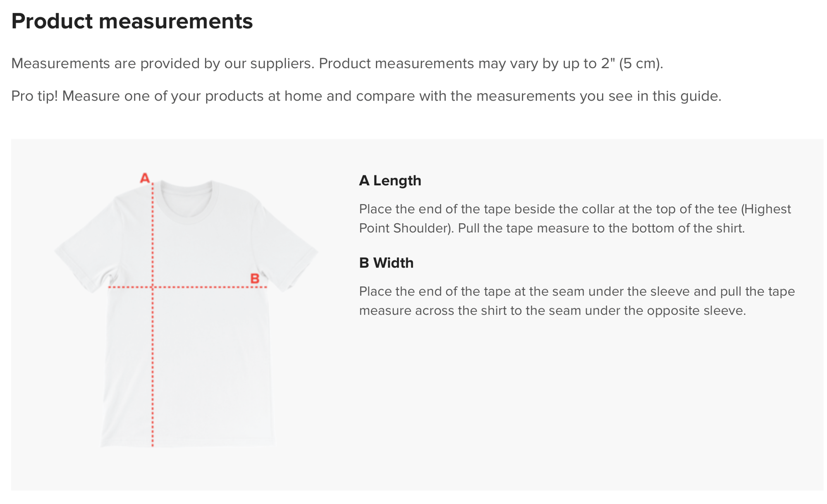Click the vertical dotted length line
This screenshot has height=504, width=827.
(153, 315)
